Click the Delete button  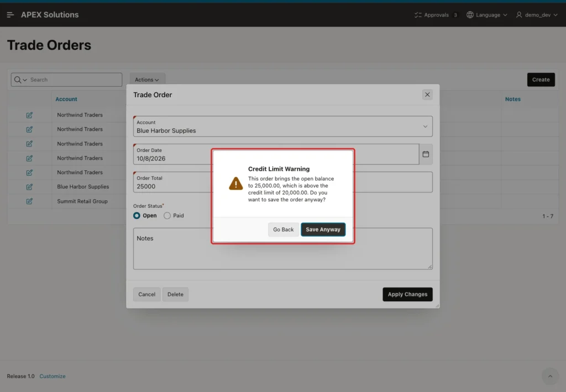[175, 294]
